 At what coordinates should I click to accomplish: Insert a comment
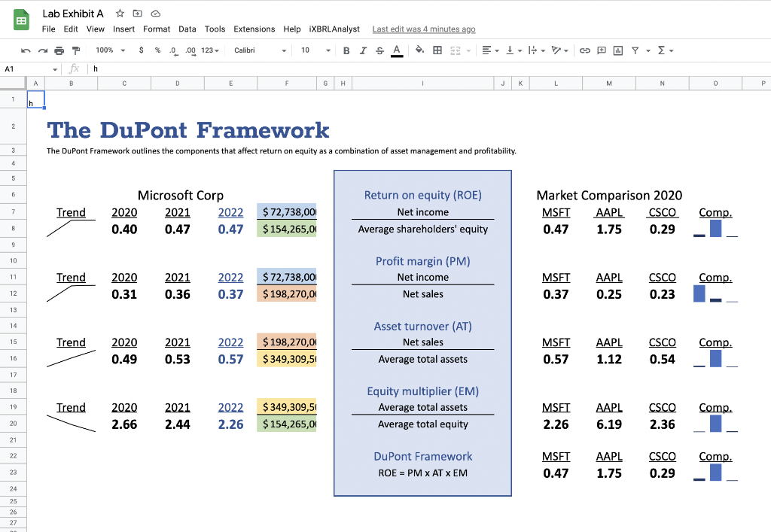point(602,50)
